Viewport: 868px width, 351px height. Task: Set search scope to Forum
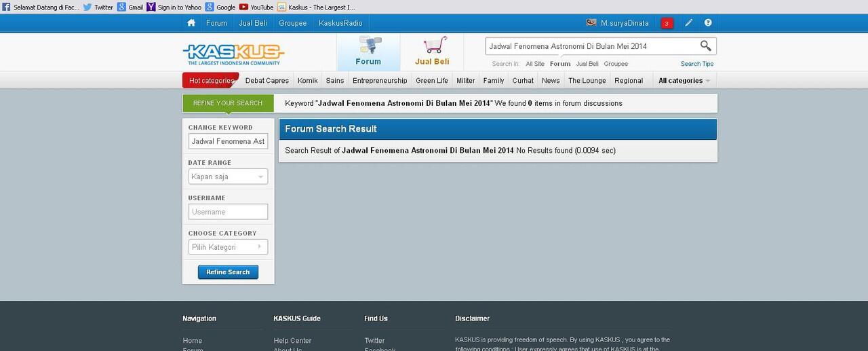coord(560,64)
